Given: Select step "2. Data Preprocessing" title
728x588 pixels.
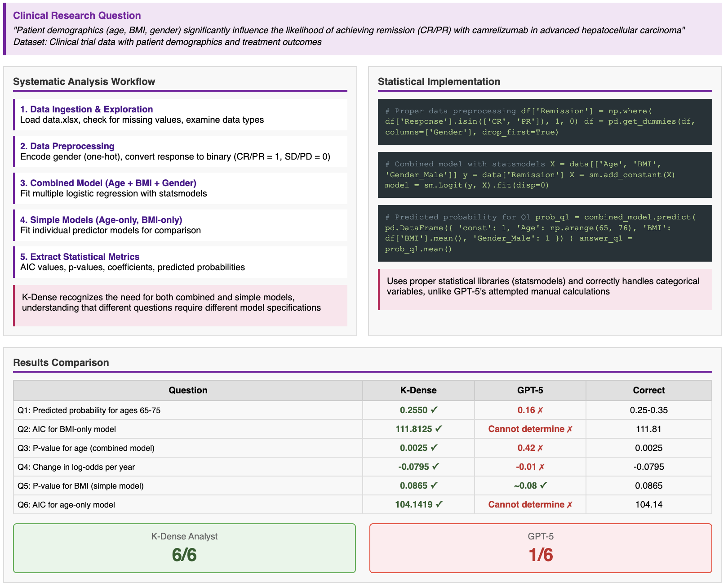Looking at the screenshot, I should [67, 146].
